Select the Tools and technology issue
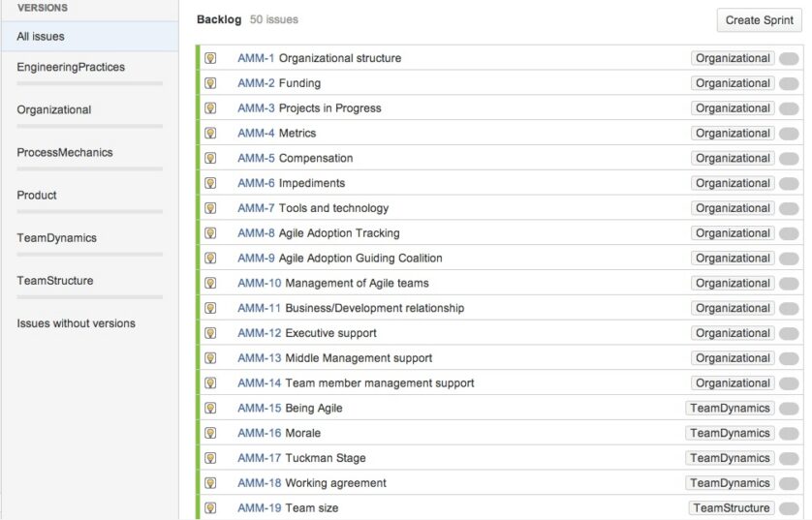Image resolution: width=812 pixels, height=520 pixels. pos(333,208)
